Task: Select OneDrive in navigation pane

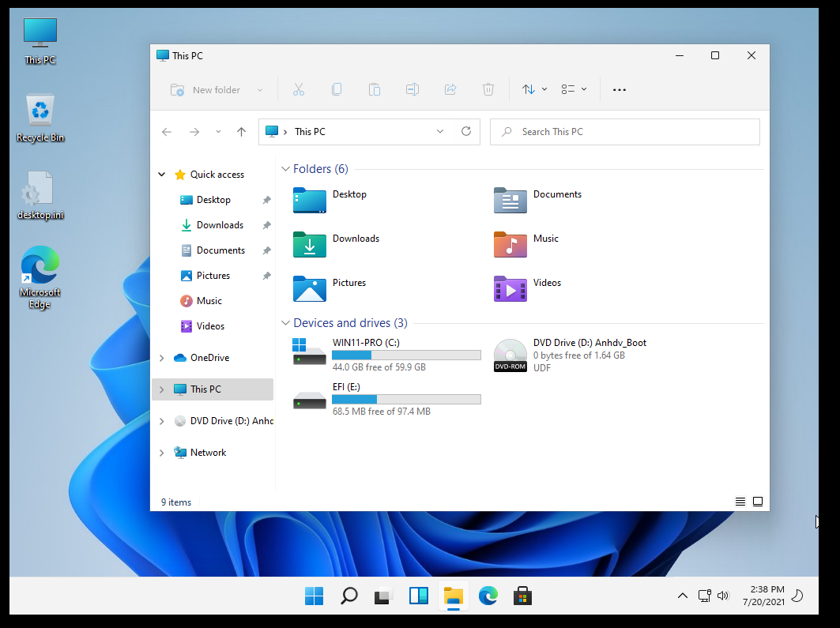Action: [209, 358]
